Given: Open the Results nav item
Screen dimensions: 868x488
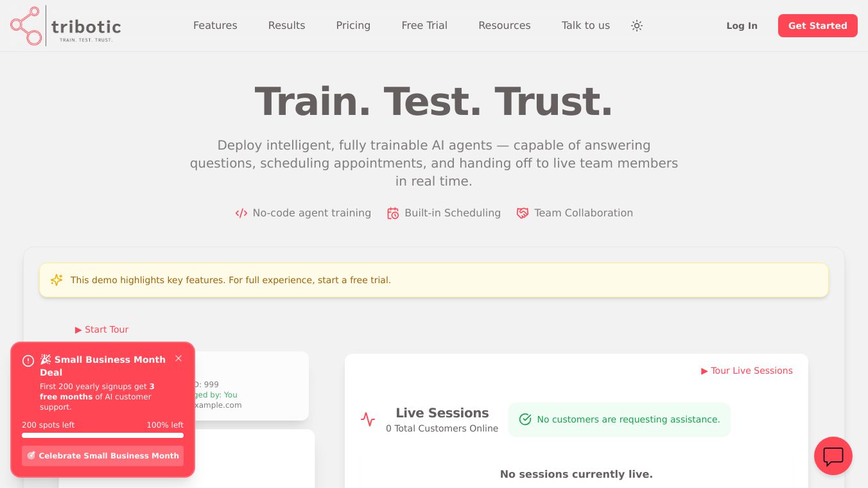Looking at the screenshot, I should pyautogui.click(x=286, y=26).
